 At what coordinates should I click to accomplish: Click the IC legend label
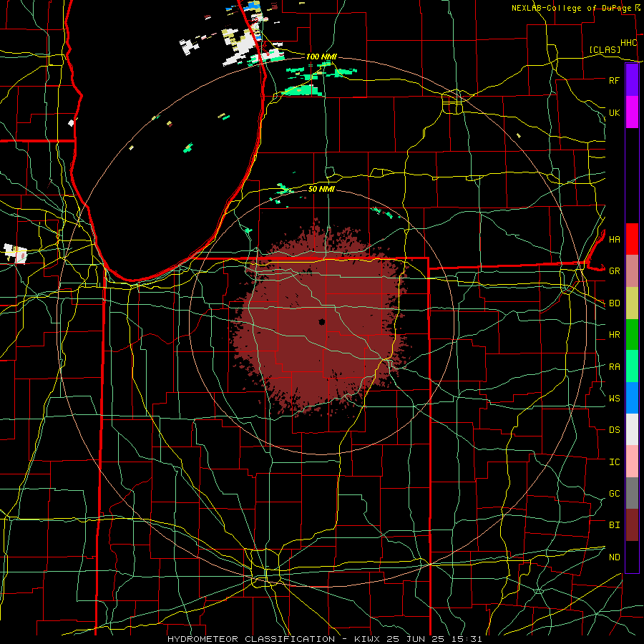click(614, 462)
